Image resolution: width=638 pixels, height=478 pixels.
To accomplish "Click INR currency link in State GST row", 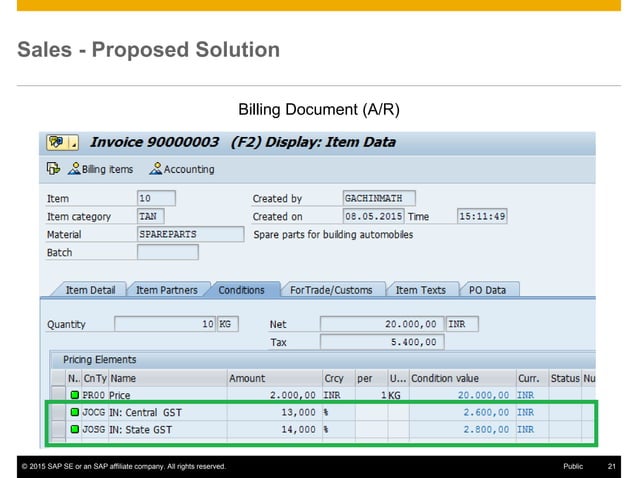I will pos(526,429).
